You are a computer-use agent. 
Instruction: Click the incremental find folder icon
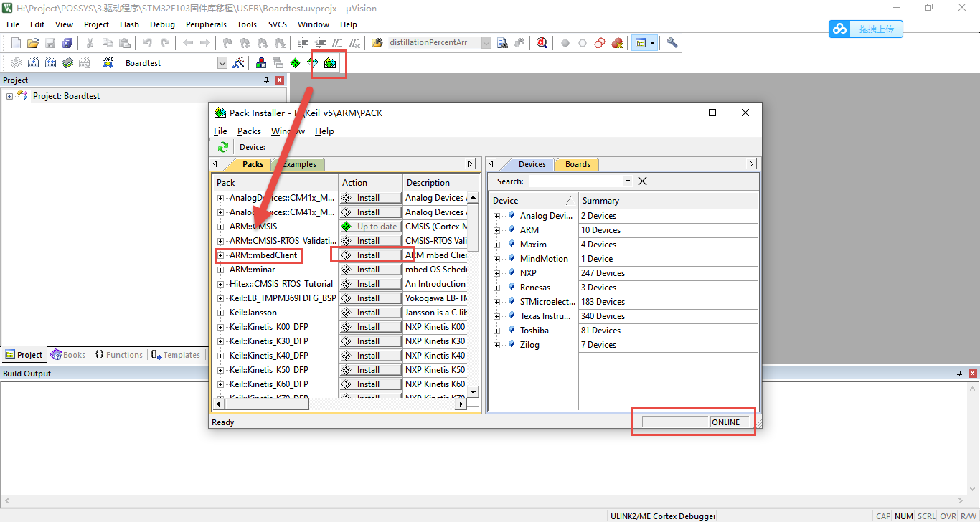tap(377, 43)
